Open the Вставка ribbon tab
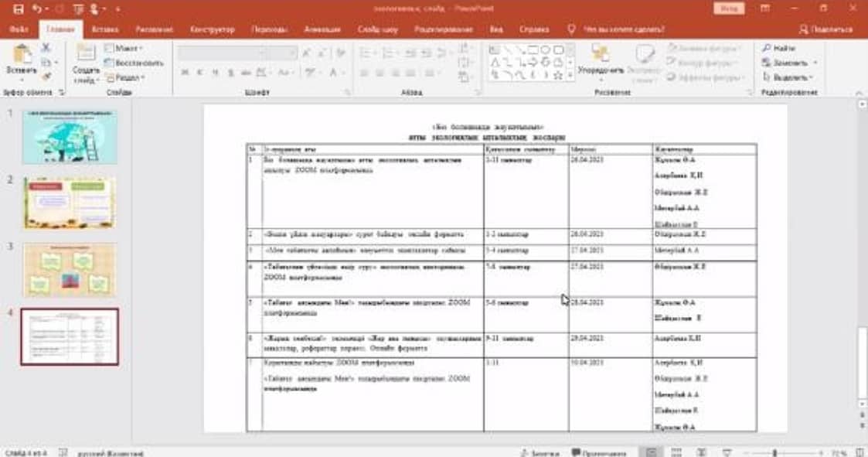868x457 pixels. [105, 29]
